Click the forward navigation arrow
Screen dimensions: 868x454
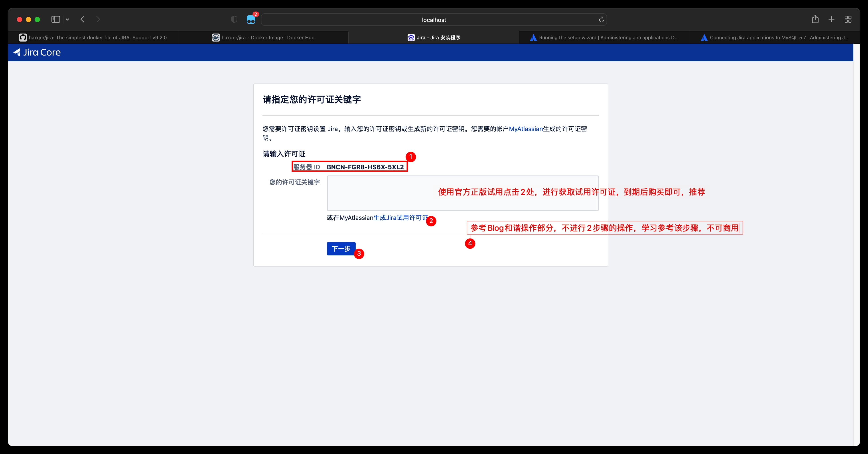point(98,20)
